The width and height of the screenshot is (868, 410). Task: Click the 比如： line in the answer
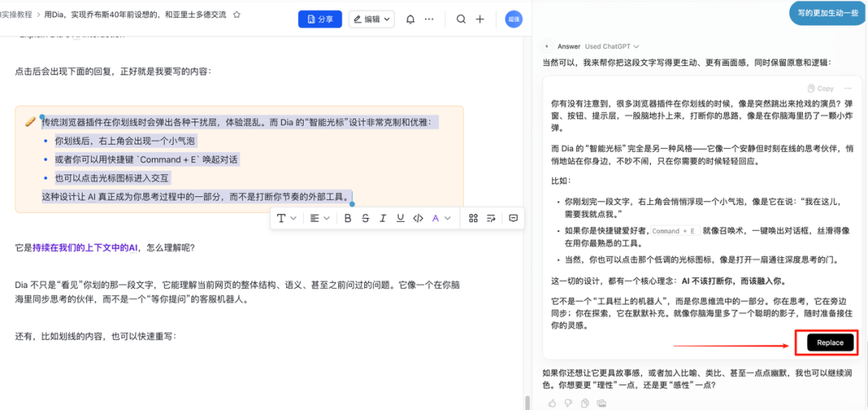[x=561, y=181]
